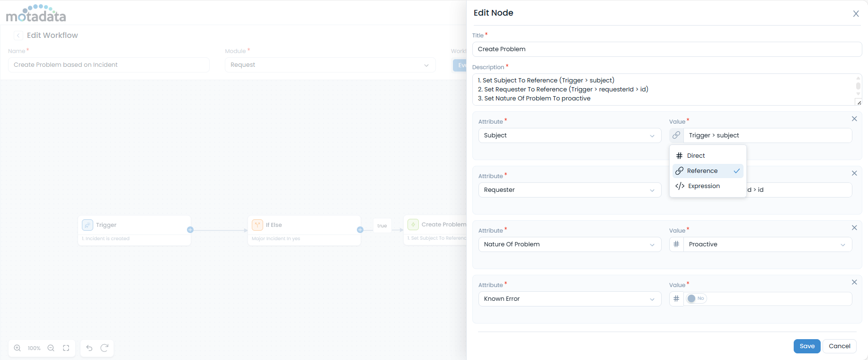This screenshot has width=868, height=360.
Task: Expand the Proactive value dropdown
Action: coord(767,244)
